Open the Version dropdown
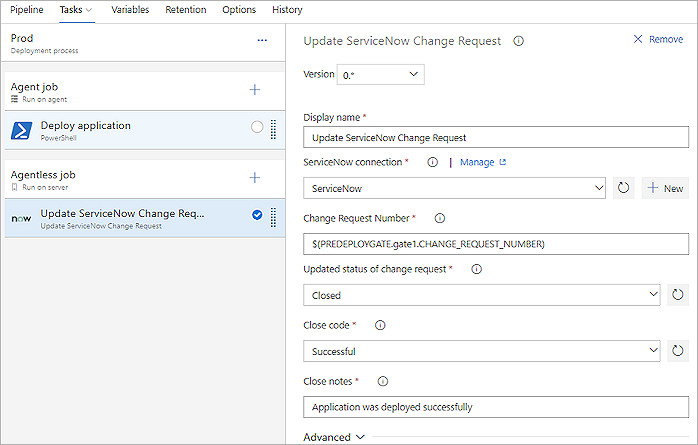Viewport: 698px width, 445px height. coord(381,74)
